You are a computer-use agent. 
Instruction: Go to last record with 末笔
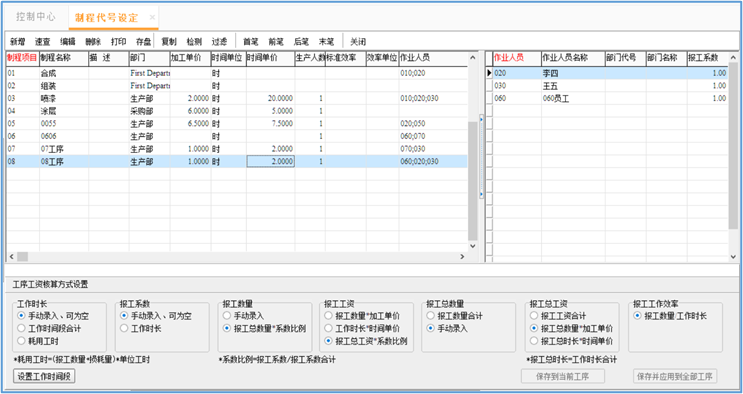326,42
